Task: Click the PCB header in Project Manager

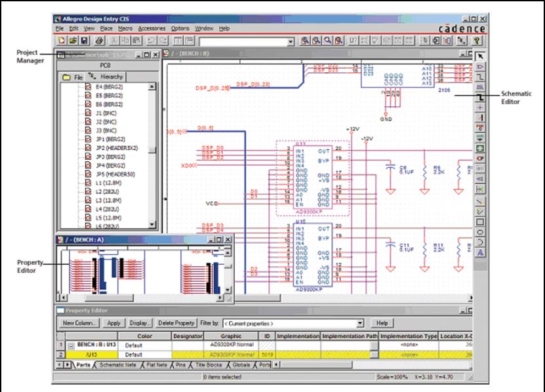Action: click(x=107, y=66)
